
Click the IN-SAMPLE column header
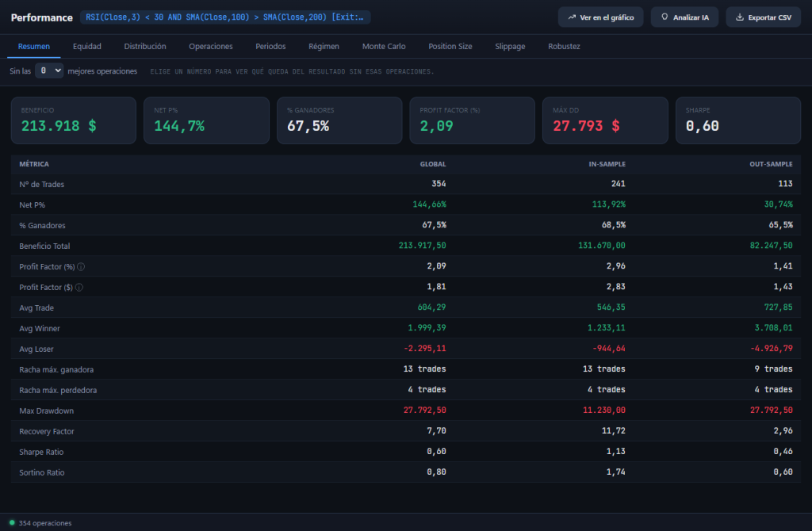click(x=607, y=164)
